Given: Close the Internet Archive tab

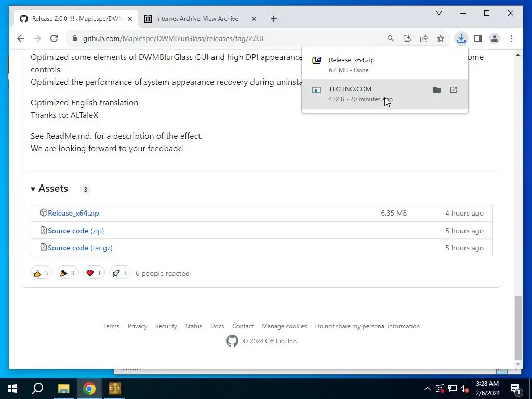Looking at the screenshot, I should coord(254,19).
